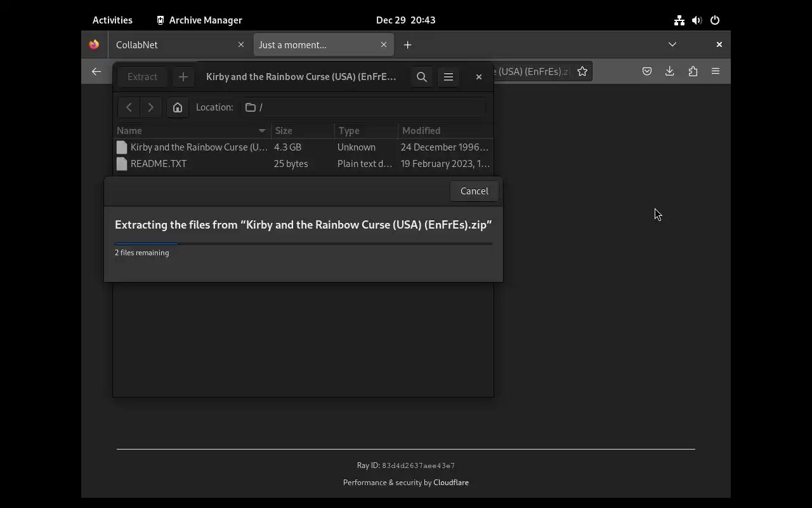Screen dimensions: 812x508
Task: Sort by Type column header
Action: (x=366, y=131)
